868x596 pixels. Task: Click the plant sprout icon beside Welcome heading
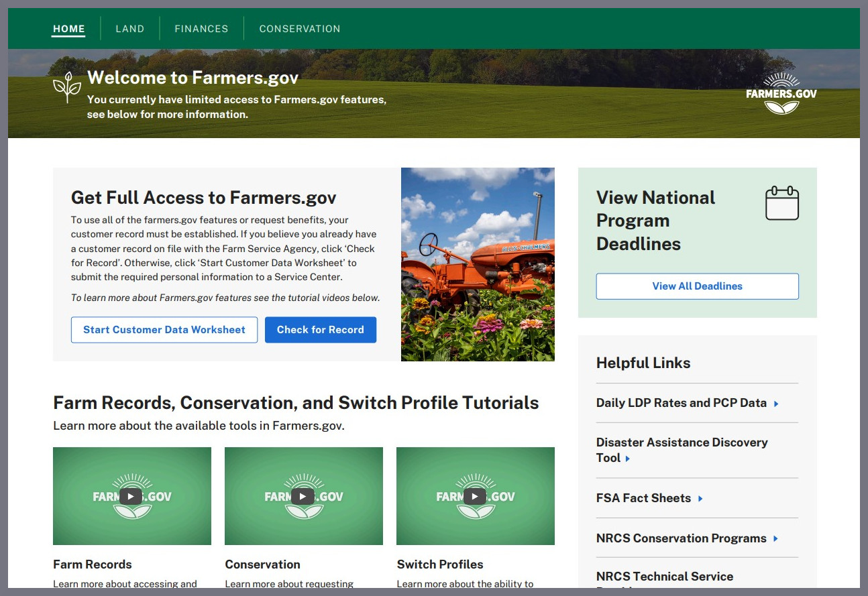click(x=67, y=88)
